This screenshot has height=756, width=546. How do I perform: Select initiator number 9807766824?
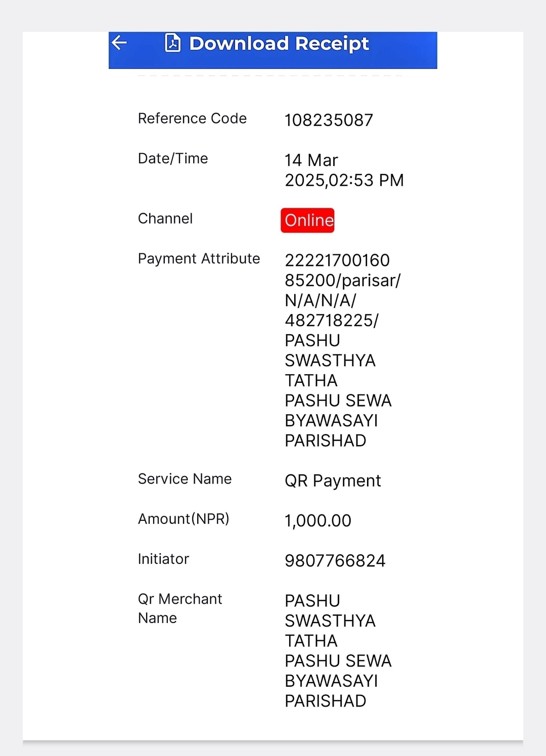335,561
